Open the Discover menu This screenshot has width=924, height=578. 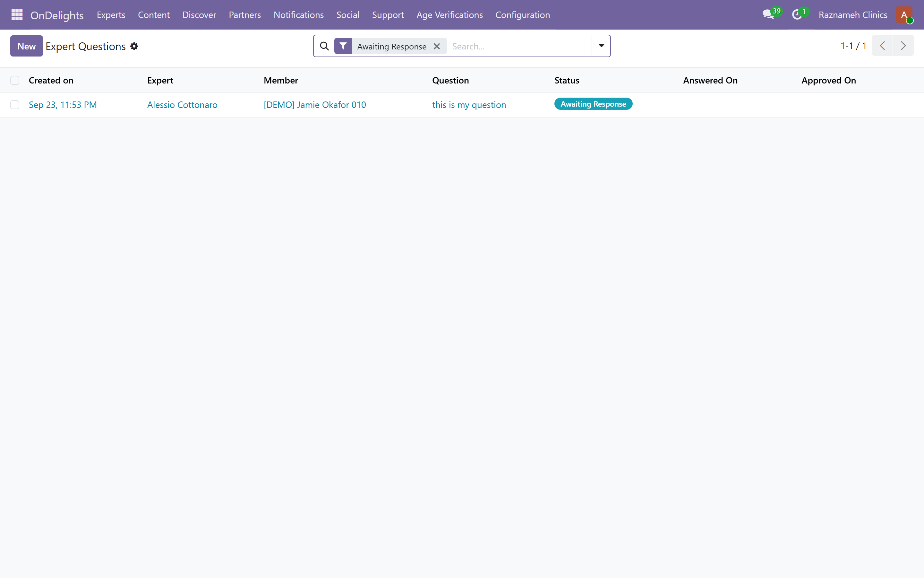(199, 14)
